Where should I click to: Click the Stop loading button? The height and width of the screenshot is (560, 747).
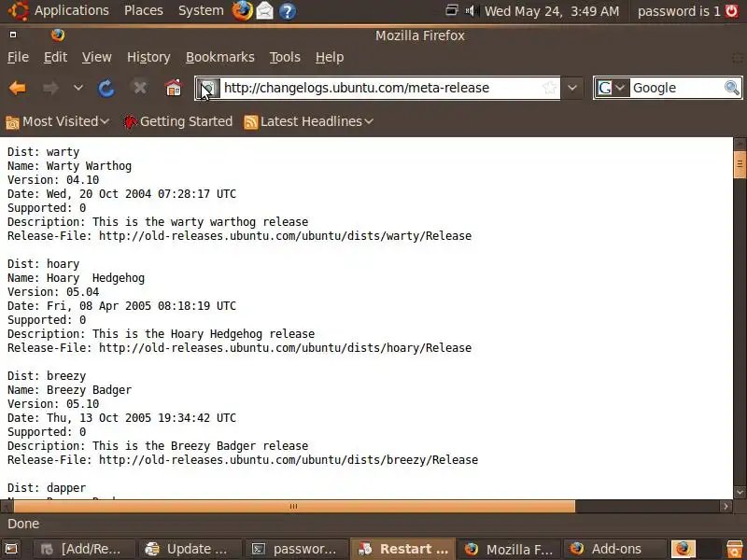[x=139, y=88]
